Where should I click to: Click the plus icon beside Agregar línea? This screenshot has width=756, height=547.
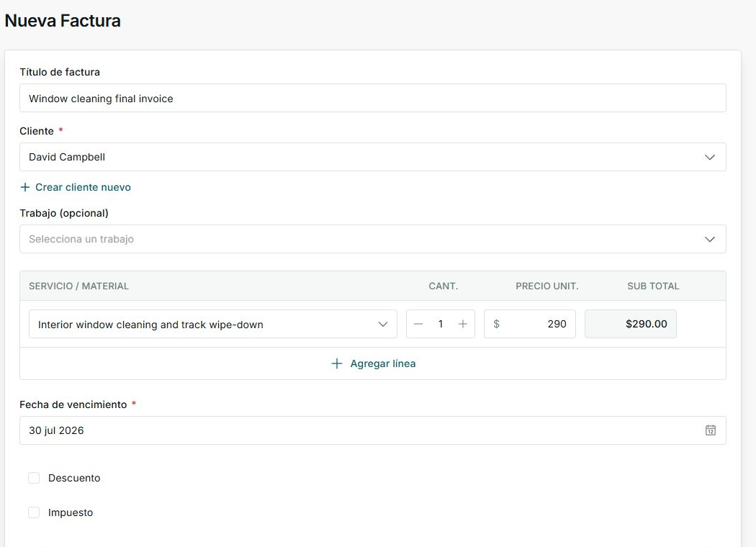(x=336, y=363)
